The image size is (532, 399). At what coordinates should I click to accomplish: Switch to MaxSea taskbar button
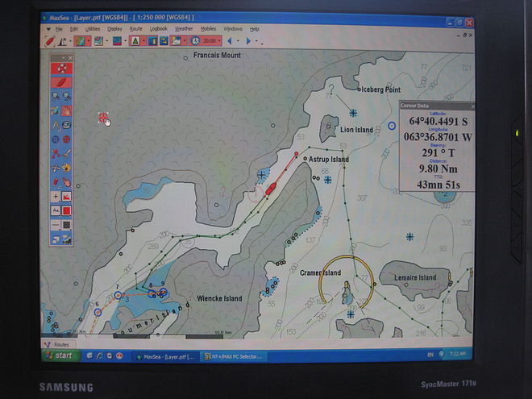pyautogui.click(x=165, y=357)
